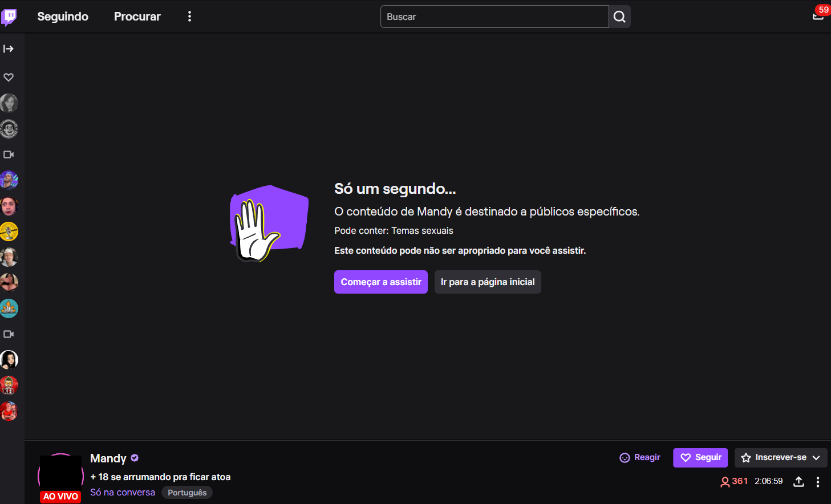The height and width of the screenshot is (504, 831).
Task: Click the stream title about ficar atoa
Action: [160, 477]
